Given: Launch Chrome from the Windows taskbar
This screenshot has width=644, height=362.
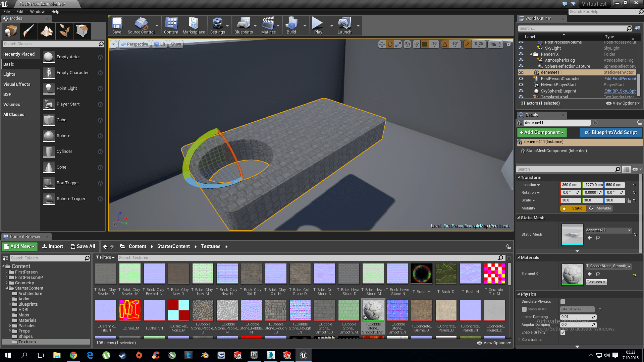Looking at the screenshot, I should (x=73, y=355).
